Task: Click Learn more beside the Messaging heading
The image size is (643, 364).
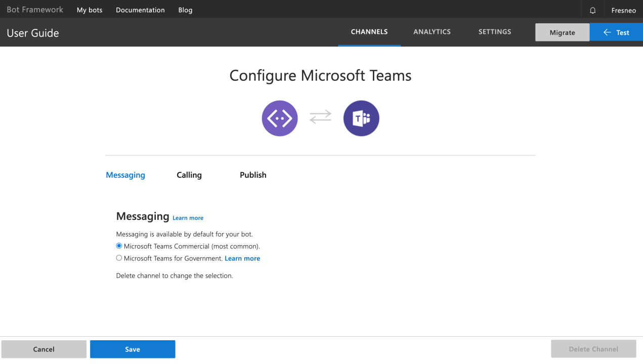Action: (188, 218)
